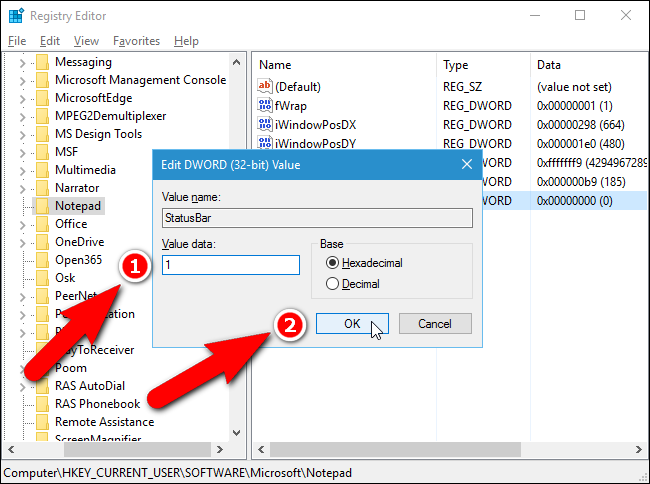Screen dimensions: 650x484
Task: Click the Multimedia folder icon
Action: (x=42, y=170)
